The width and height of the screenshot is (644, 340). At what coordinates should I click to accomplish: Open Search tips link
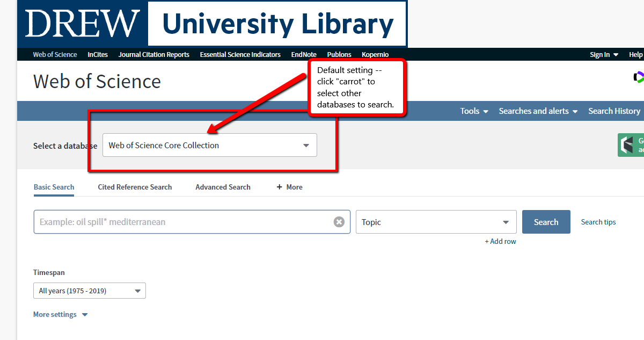tap(598, 222)
